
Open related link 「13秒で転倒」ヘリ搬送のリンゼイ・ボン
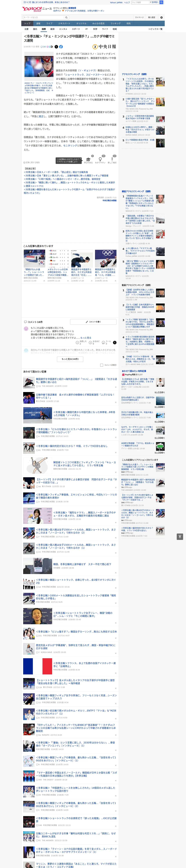click(x=62, y=179)
